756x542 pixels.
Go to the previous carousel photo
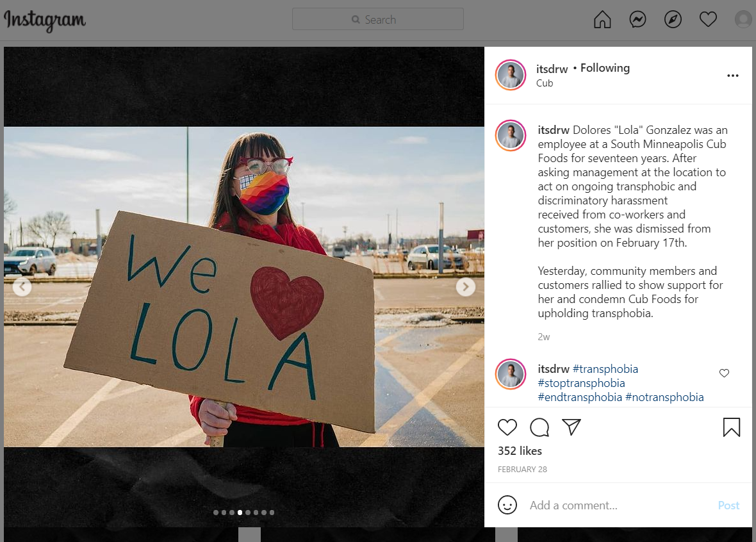[22, 287]
